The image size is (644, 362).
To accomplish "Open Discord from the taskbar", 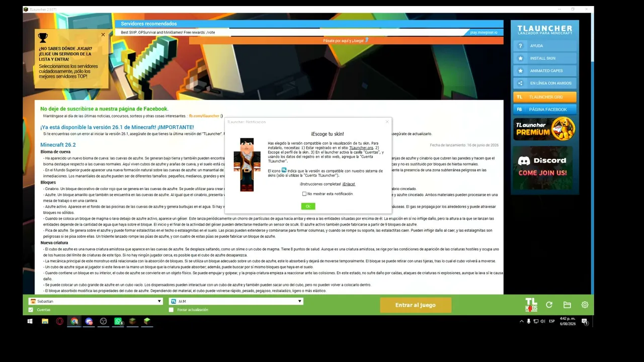I will pyautogui.click(x=89, y=321).
